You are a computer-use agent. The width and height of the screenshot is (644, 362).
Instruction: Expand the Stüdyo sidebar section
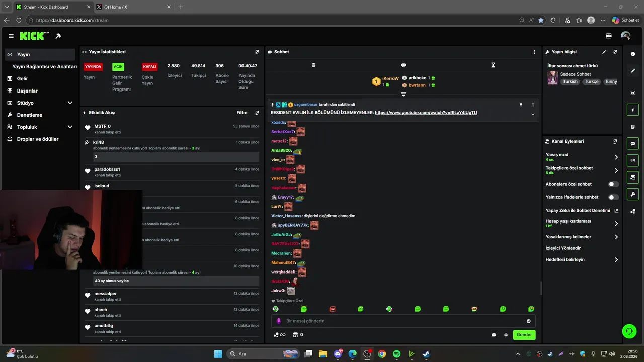pos(70,103)
